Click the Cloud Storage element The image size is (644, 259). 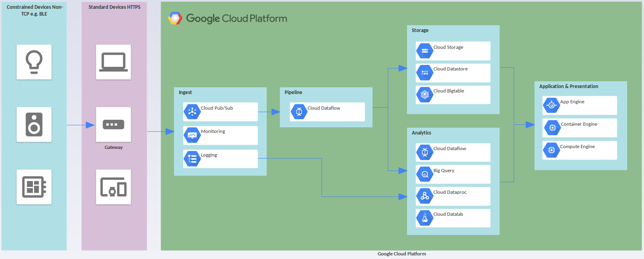pos(453,51)
